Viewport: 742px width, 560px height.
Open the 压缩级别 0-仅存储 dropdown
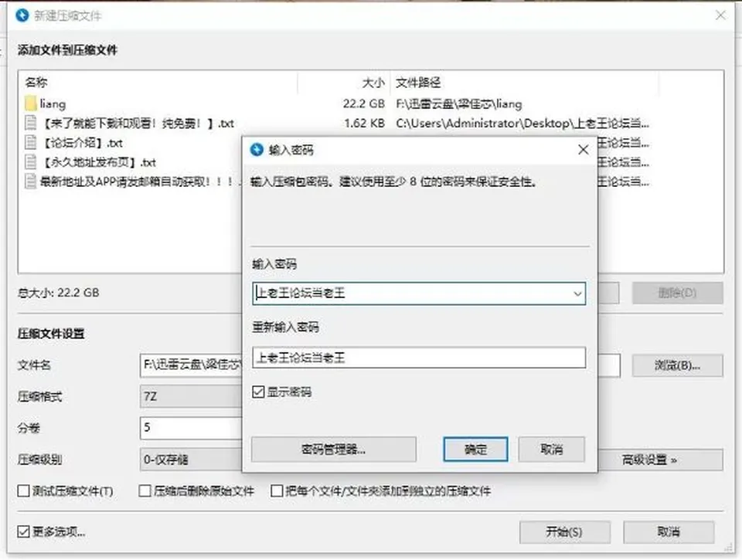point(191,460)
